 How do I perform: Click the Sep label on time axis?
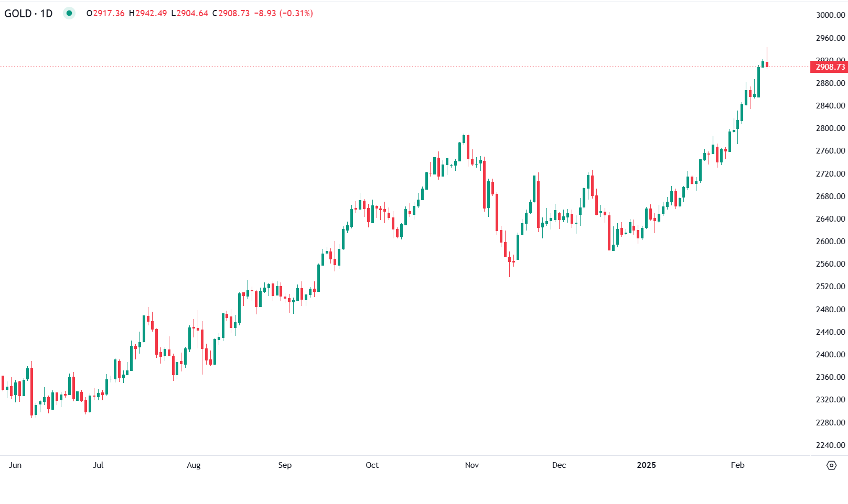click(x=285, y=465)
